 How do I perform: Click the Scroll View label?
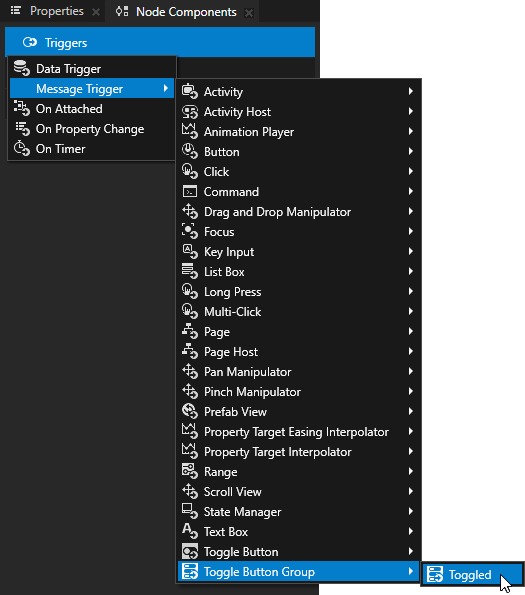[x=233, y=491]
